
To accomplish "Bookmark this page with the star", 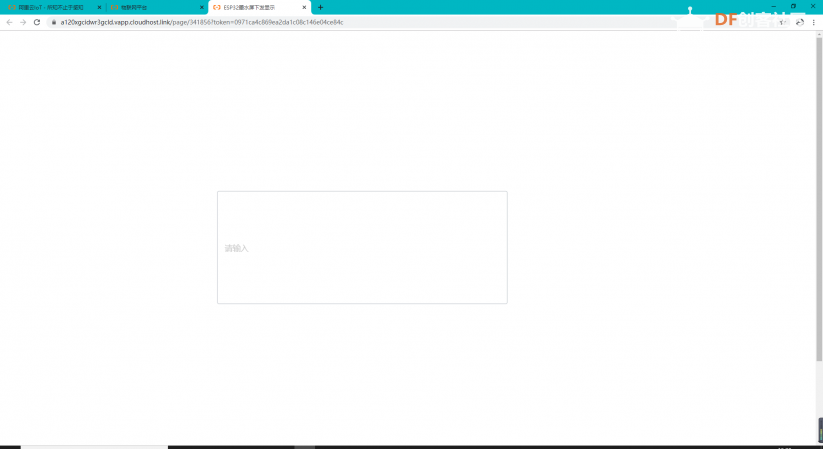I will point(782,22).
